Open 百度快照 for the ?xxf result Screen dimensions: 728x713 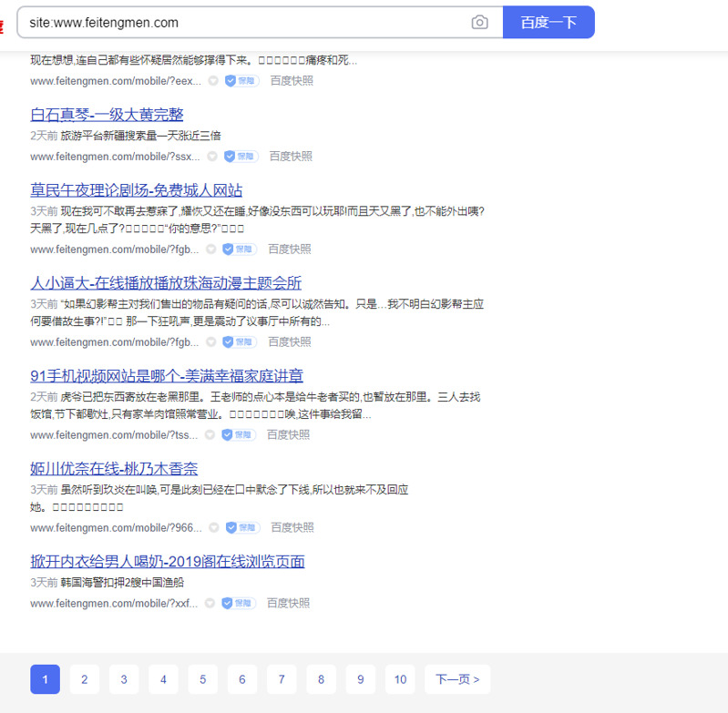point(288,603)
